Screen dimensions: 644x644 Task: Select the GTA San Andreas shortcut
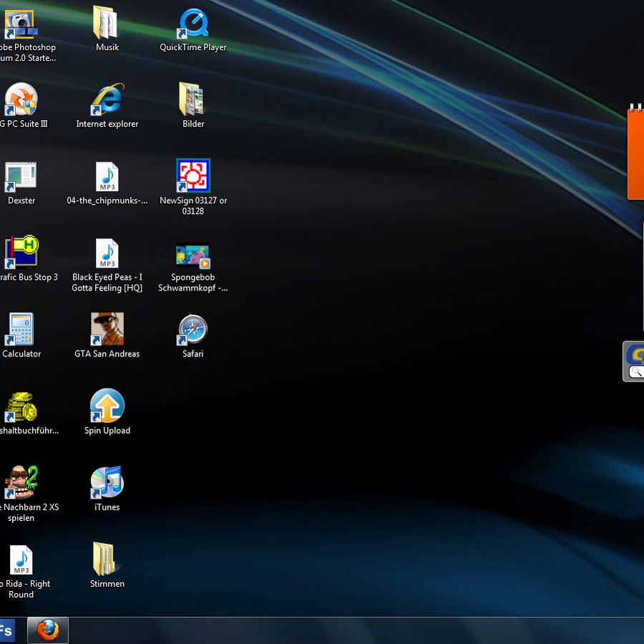pos(107,328)
